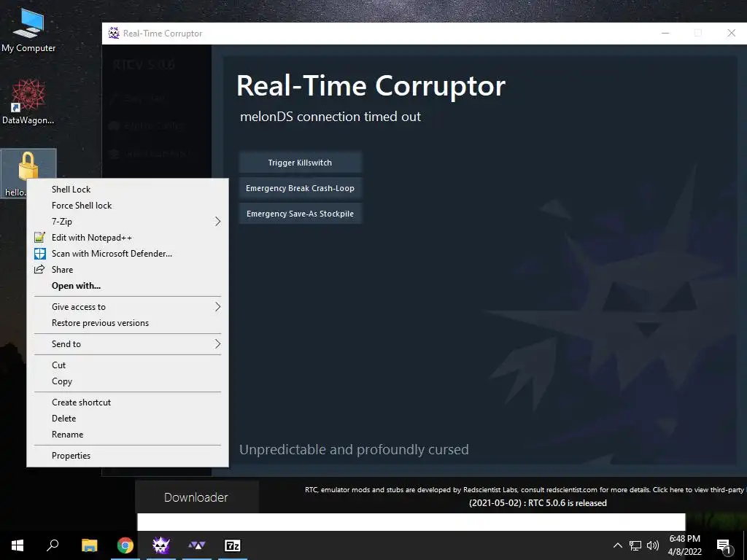Click the melonDS connection timed out message

(x=330, y=117)
